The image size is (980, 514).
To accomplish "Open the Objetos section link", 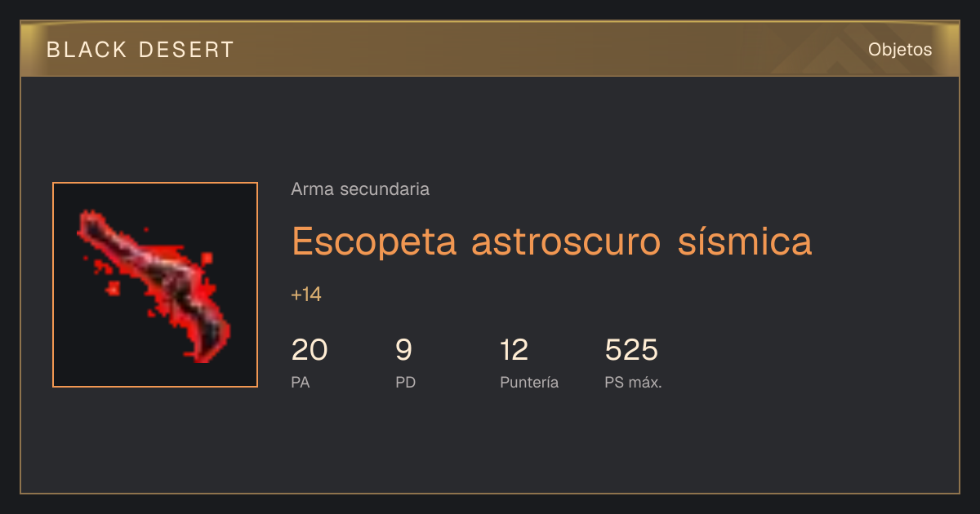I will pos(900,49).
